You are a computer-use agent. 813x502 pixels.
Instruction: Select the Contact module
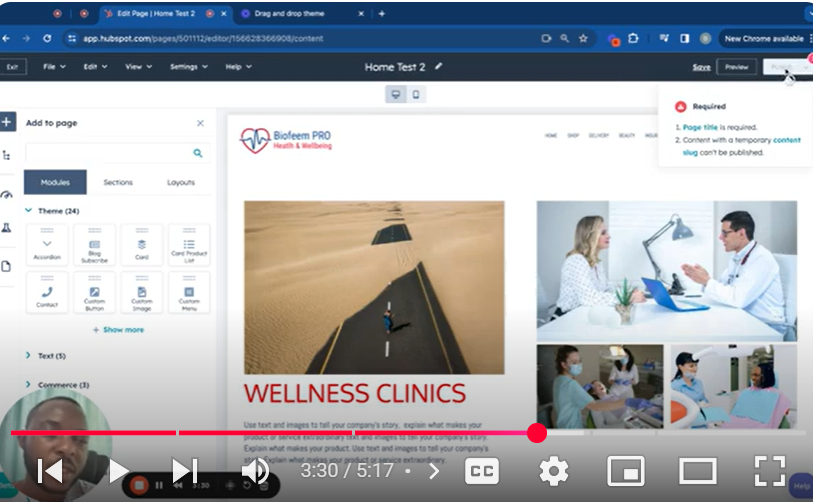(x=47, y=292)
